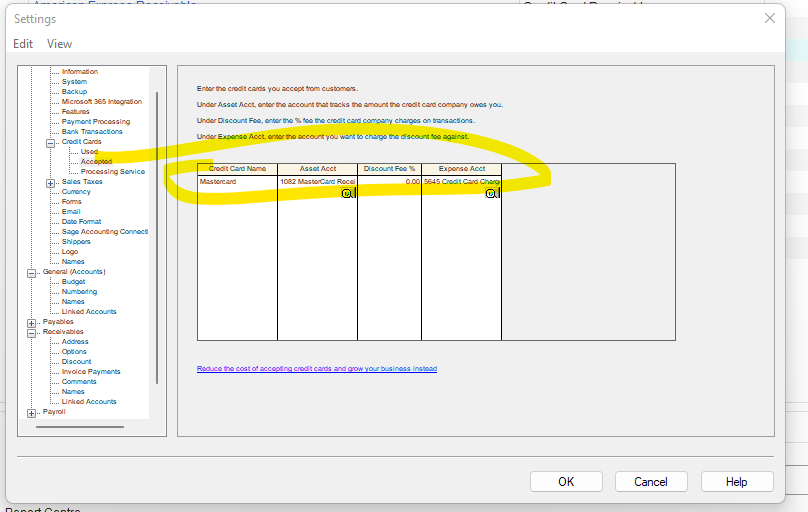Click the Expense Acct column header
This screenshot has width=808, height=512.
click(461, 169)
